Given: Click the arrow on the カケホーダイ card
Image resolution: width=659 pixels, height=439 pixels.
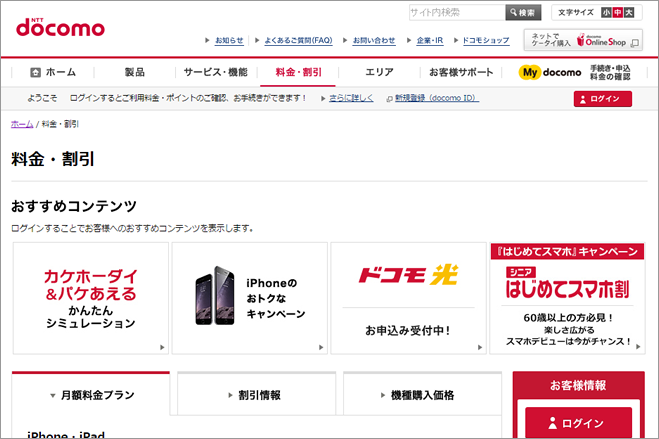Looking at the screenshot, I should (162, 347).
